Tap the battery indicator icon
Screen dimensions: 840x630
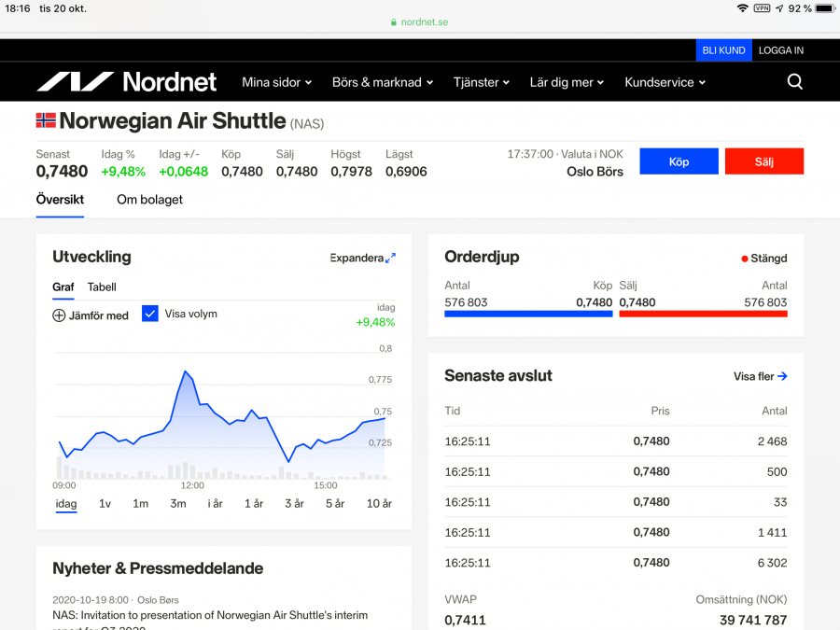point(824,8)
